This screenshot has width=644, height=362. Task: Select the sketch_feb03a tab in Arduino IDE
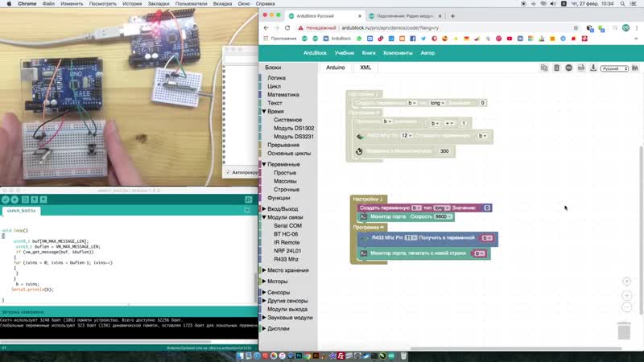21,211
